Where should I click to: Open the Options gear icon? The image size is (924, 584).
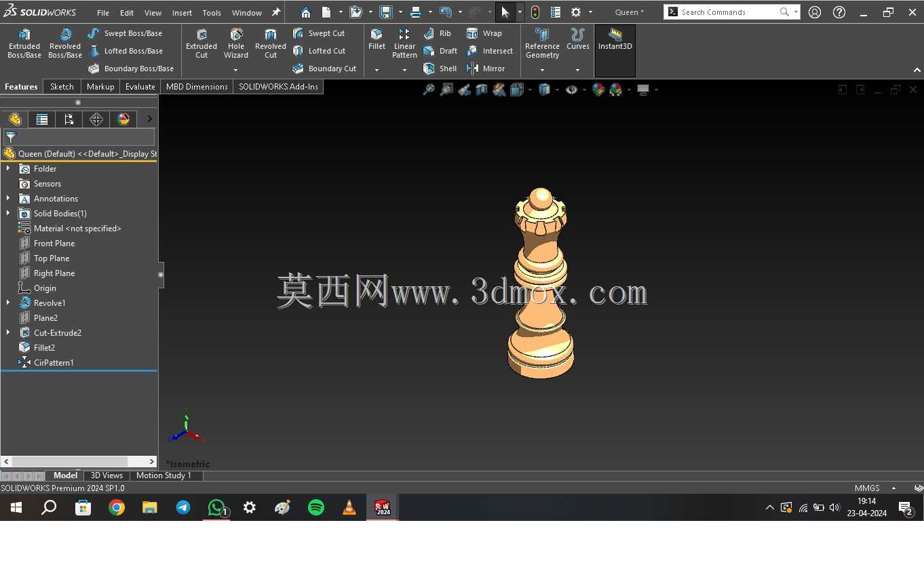[576, 12]
